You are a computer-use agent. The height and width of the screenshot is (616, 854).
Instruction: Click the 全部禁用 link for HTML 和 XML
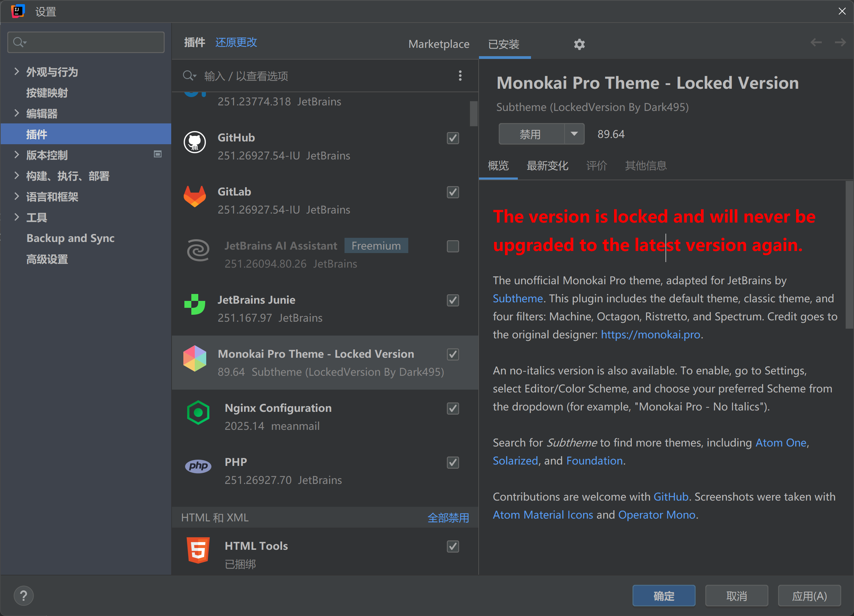point(448,518)
